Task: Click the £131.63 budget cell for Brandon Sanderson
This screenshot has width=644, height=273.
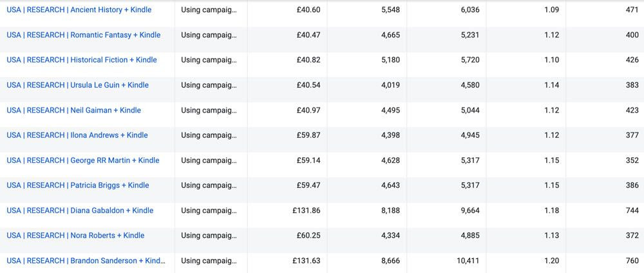Action: tap(306, 261)
